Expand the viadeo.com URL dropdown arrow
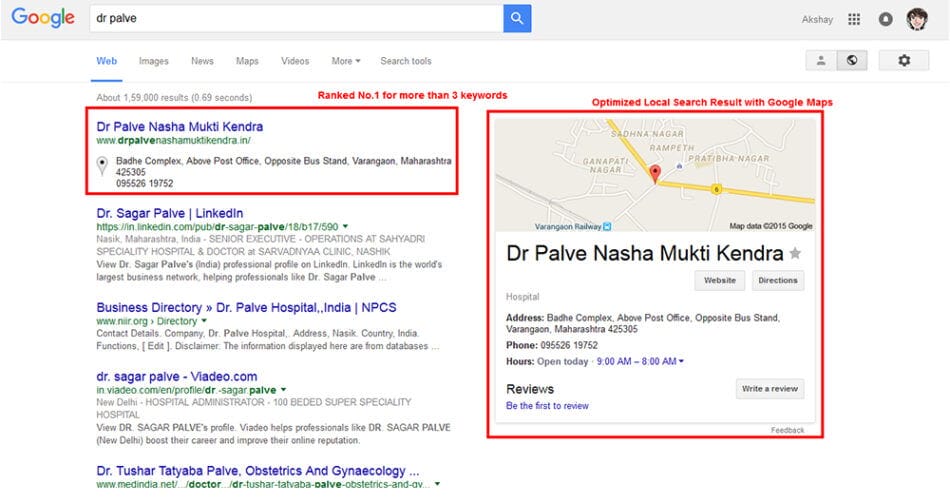This screenshot has height=503, width=950. point(284,390)
